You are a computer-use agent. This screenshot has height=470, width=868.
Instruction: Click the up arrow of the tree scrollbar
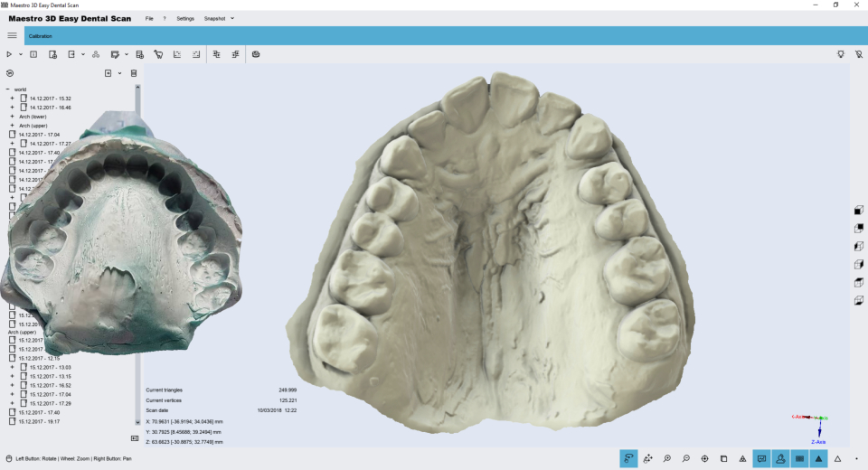[x=137, y=88]
